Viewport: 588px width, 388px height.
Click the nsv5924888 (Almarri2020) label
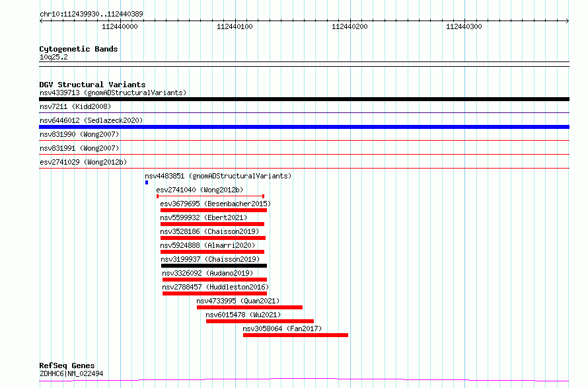[207, 245]
